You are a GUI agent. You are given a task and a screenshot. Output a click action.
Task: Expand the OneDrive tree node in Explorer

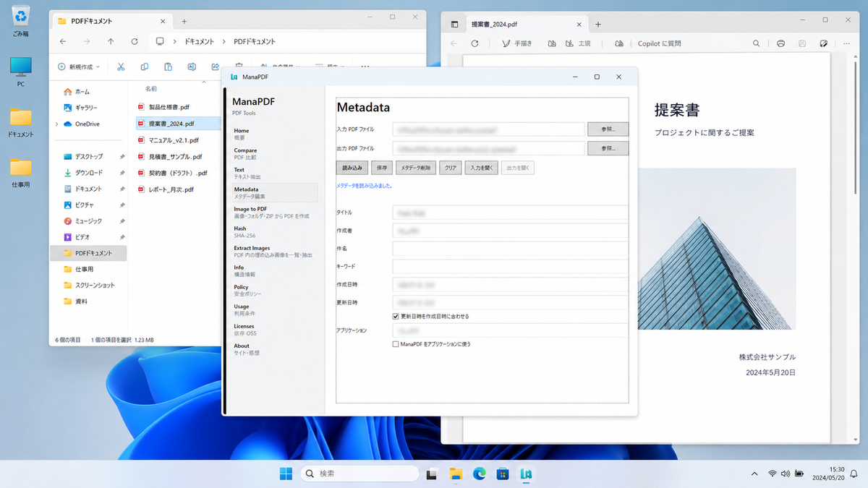point(57,124)
